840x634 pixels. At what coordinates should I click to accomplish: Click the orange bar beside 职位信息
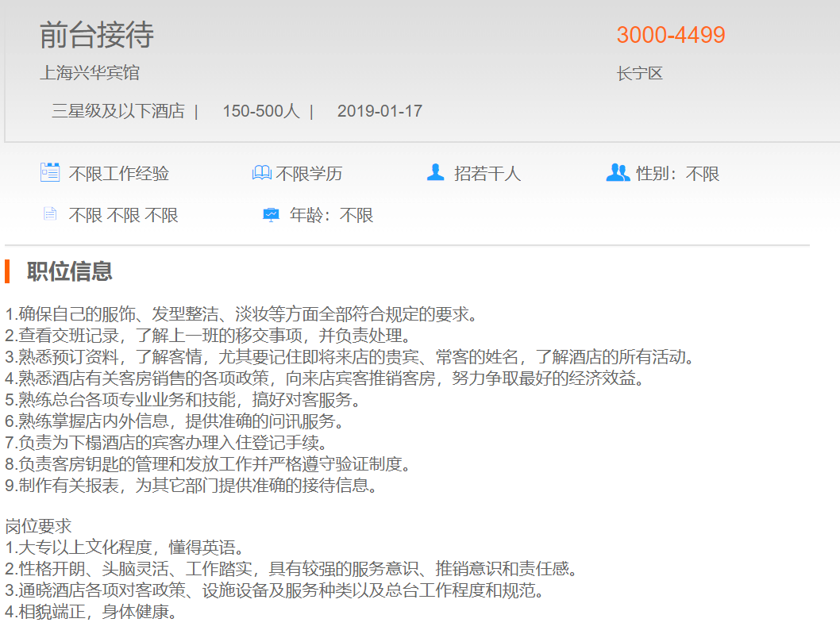(7, 271)
